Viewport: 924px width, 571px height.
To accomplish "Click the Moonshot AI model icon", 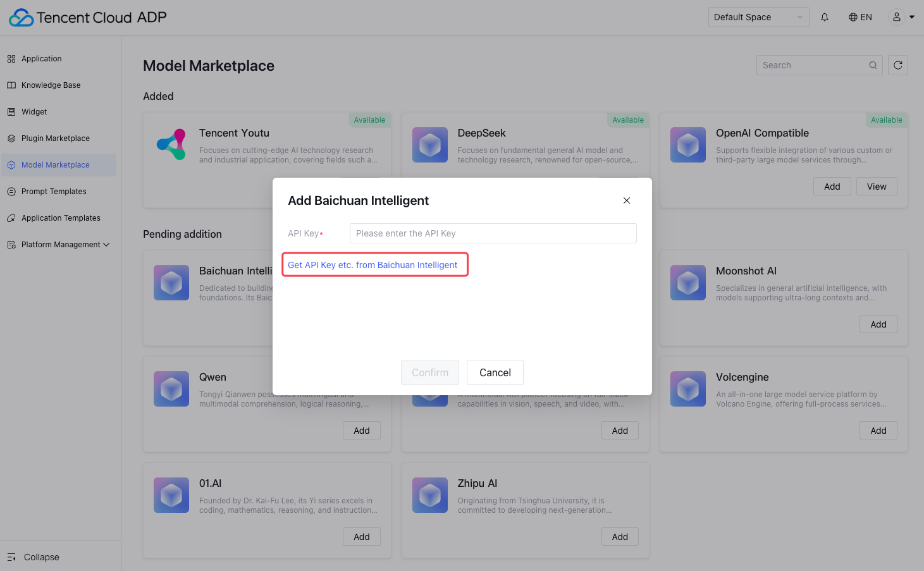I will (688, 283).
